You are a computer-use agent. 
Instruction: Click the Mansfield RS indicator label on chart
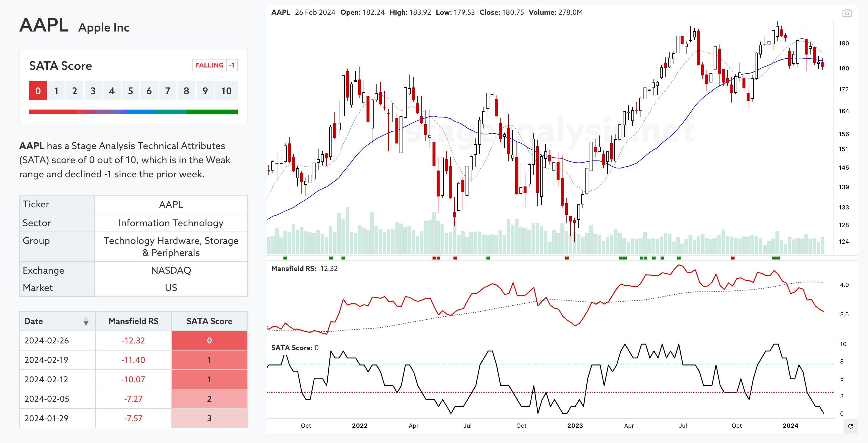[x=304, y=269]
